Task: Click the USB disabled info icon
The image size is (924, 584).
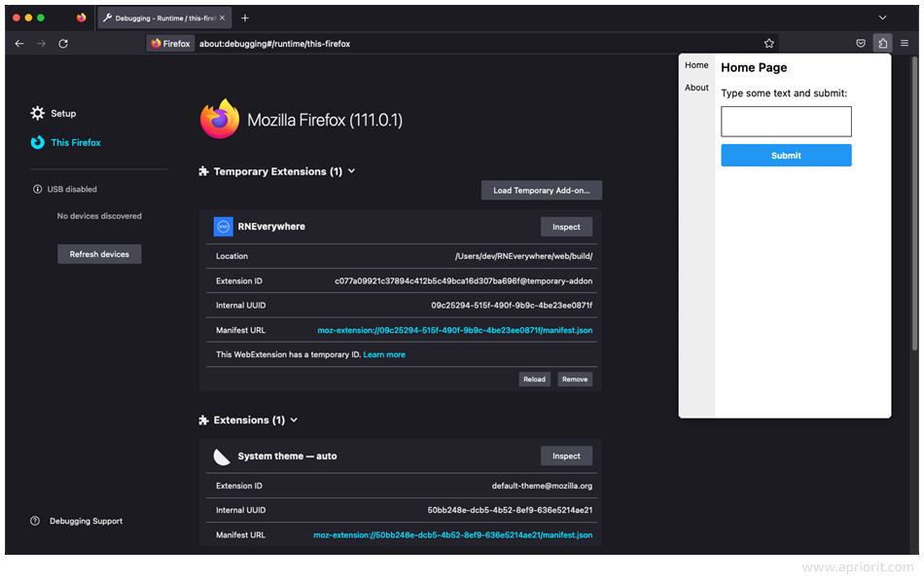Action: (x=37, y=190)
